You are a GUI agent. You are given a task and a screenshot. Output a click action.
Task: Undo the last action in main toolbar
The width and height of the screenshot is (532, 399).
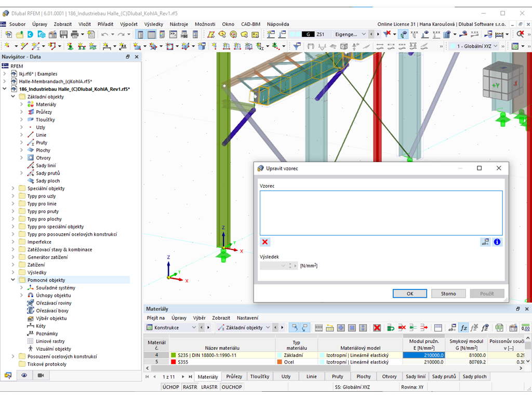[104, 34]
